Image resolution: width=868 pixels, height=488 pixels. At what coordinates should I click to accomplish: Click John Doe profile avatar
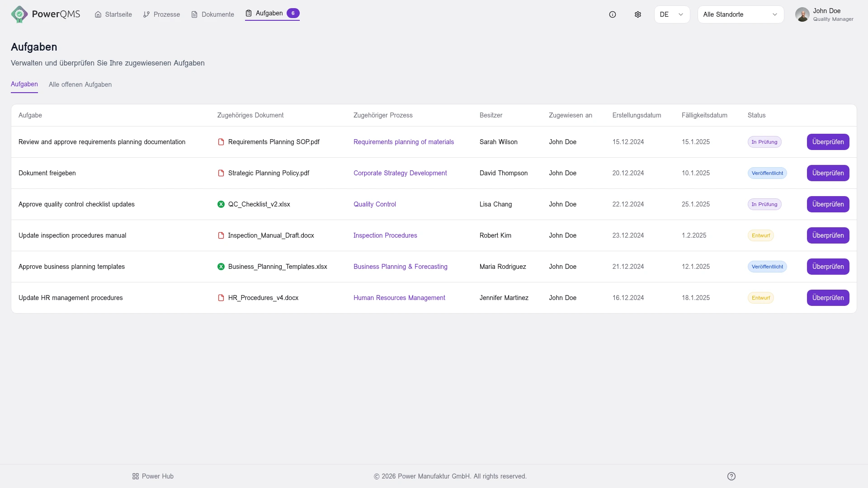[x=802, y=14]
